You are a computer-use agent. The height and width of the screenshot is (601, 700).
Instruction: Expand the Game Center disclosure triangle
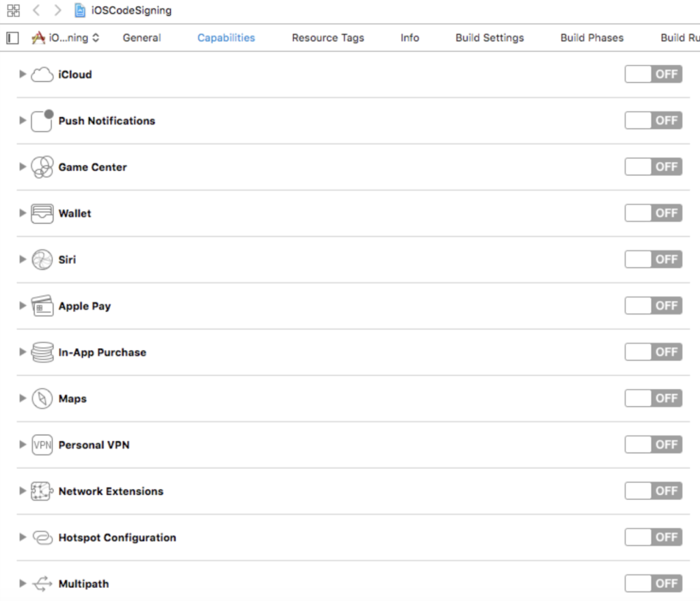[22, 166]
